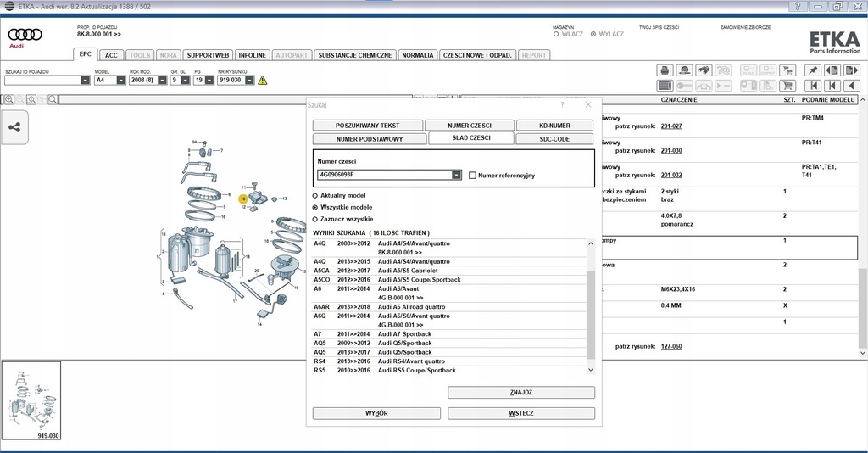Switch to the ACC tab
The height and width of the screenshot is (453, 868).
111,55
